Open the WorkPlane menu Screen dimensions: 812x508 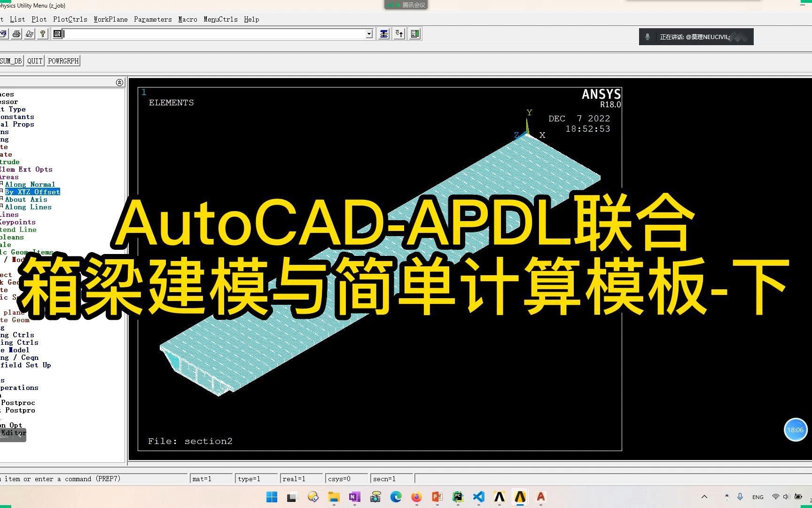pos(111,19)
